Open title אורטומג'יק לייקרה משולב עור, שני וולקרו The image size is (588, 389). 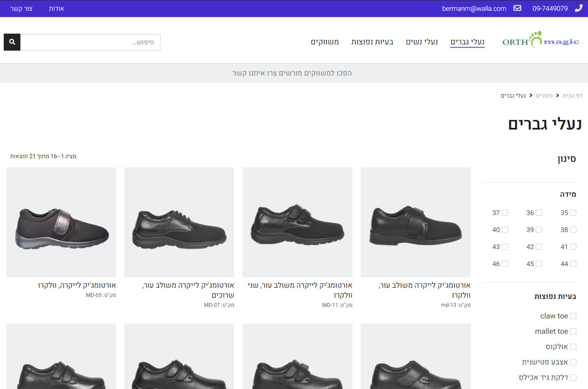point(300,290)
